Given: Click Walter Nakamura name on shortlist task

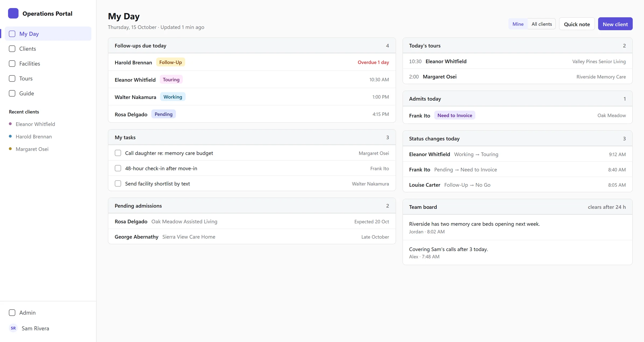Looking at the screenshot, I should 370,184.
